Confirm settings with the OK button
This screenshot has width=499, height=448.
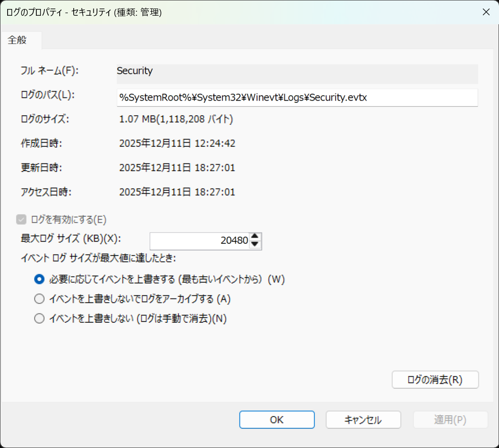coord(277,420)
